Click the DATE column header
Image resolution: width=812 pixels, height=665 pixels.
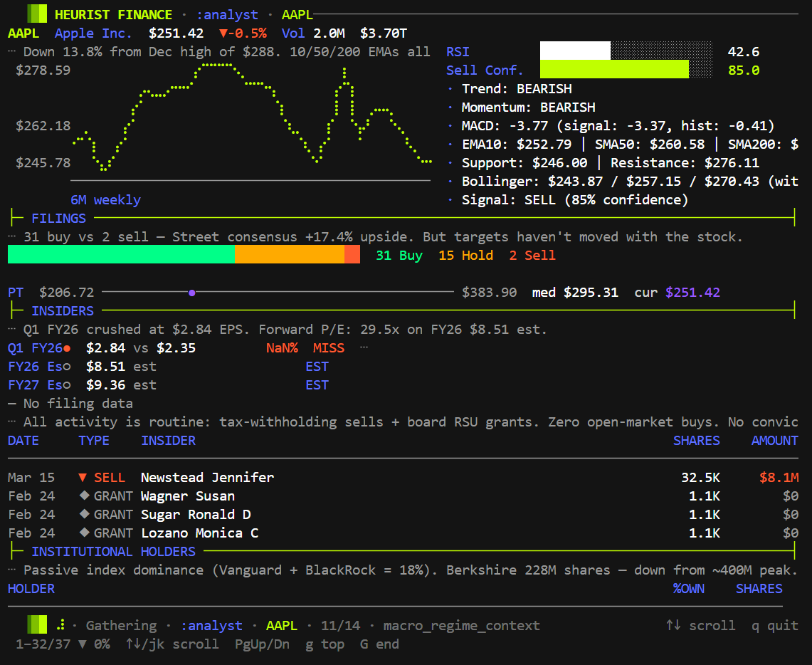coord(23,441)
